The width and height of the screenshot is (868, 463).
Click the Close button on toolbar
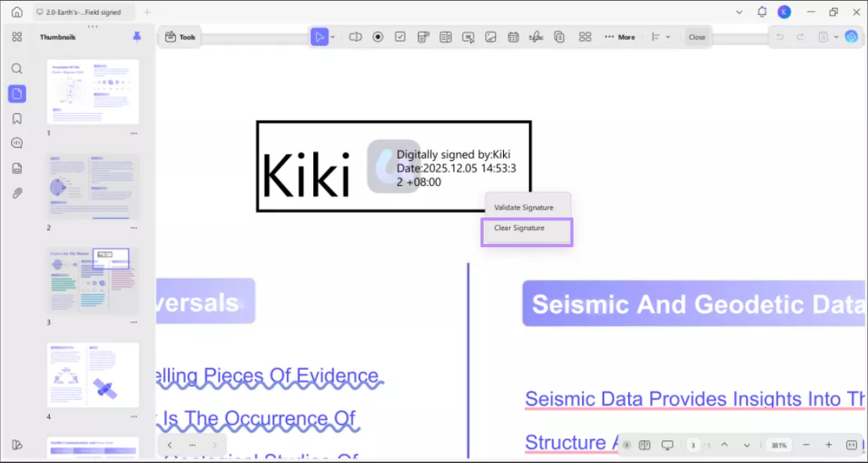(x=697, y=36)
